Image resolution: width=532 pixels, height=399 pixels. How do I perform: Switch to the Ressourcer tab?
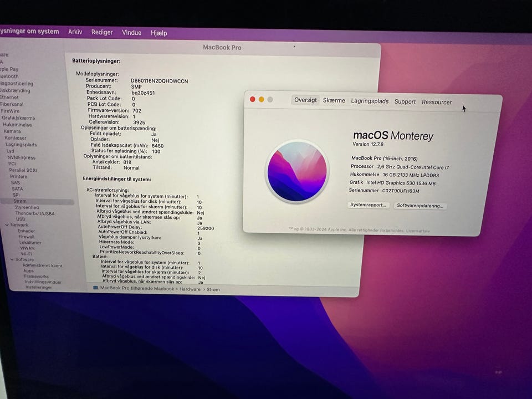[x=437, y=102]
